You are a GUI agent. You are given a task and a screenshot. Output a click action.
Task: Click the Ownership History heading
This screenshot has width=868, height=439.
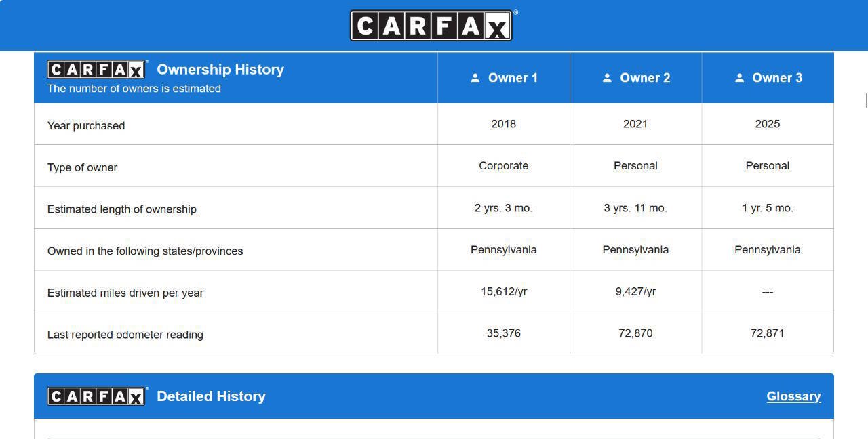[x=220, y=70]
